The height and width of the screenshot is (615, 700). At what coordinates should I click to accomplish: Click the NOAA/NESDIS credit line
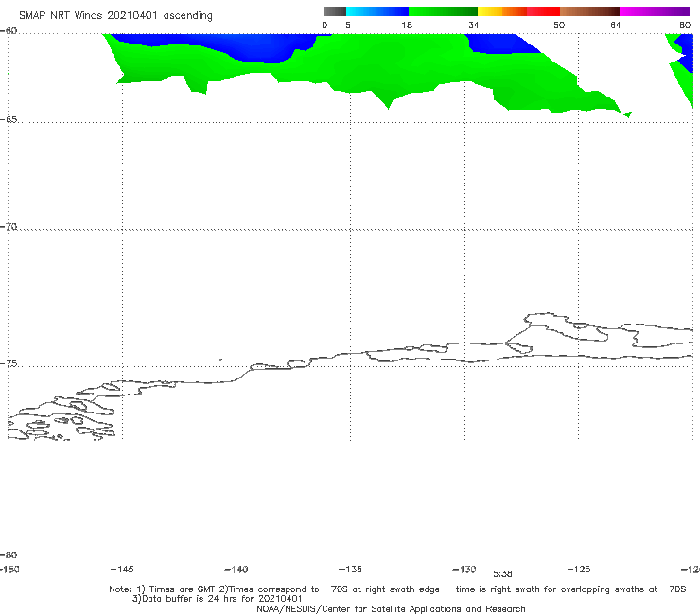click(391, 608)
